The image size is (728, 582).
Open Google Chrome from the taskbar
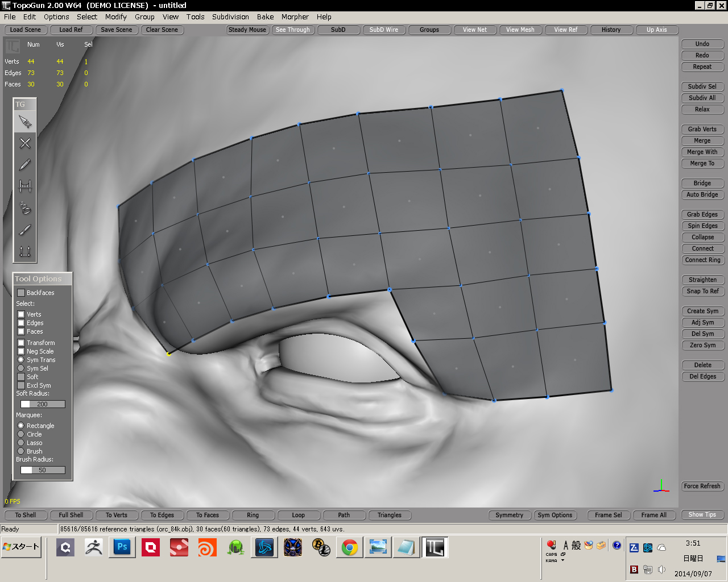(x=350, y=547)
